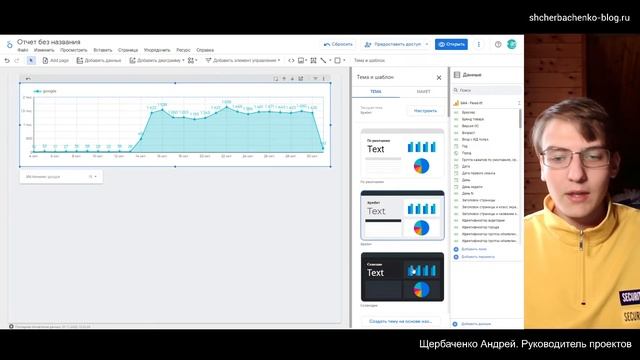Click the insert text box icon

(313, 60)
